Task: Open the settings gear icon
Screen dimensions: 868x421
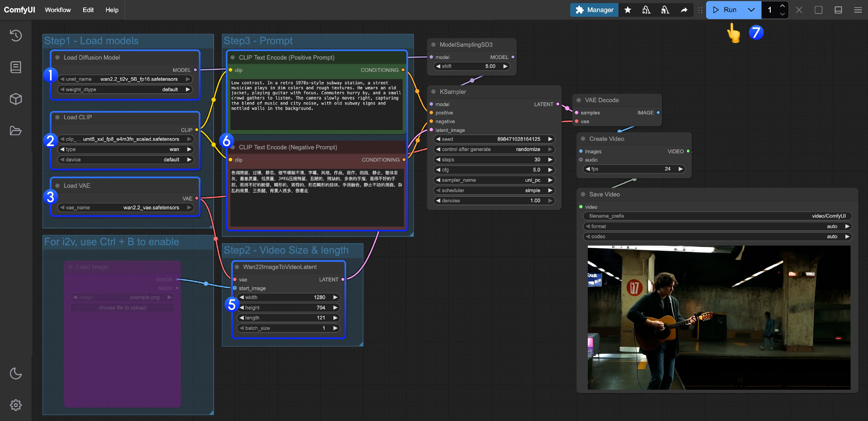Action: [16, 405]
